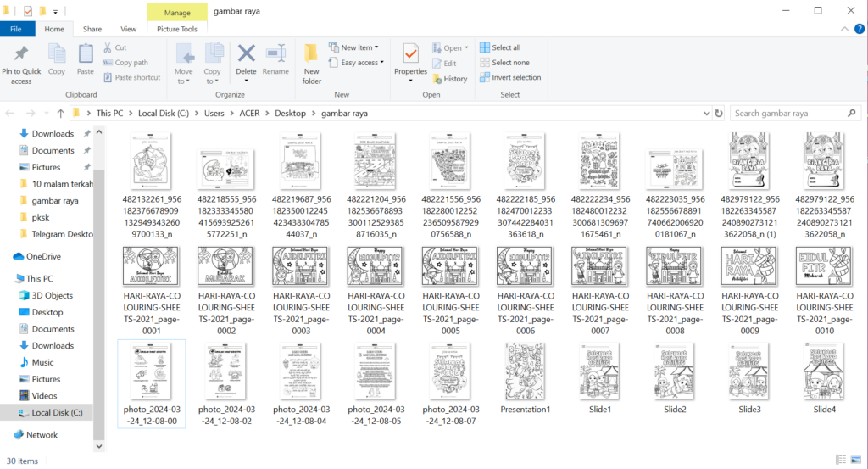Open the File menu tab
This screenshot has width=868, height=469.
pyautogui.click(x=16, y=29)
